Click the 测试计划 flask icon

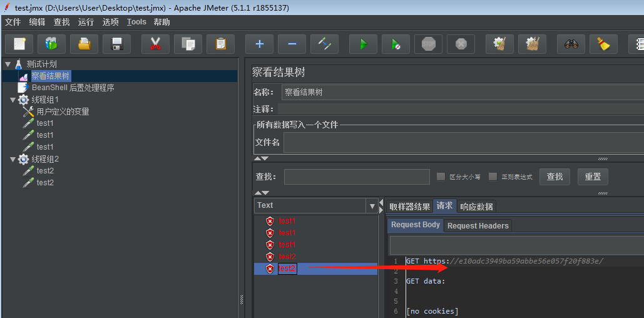point(19,64)
